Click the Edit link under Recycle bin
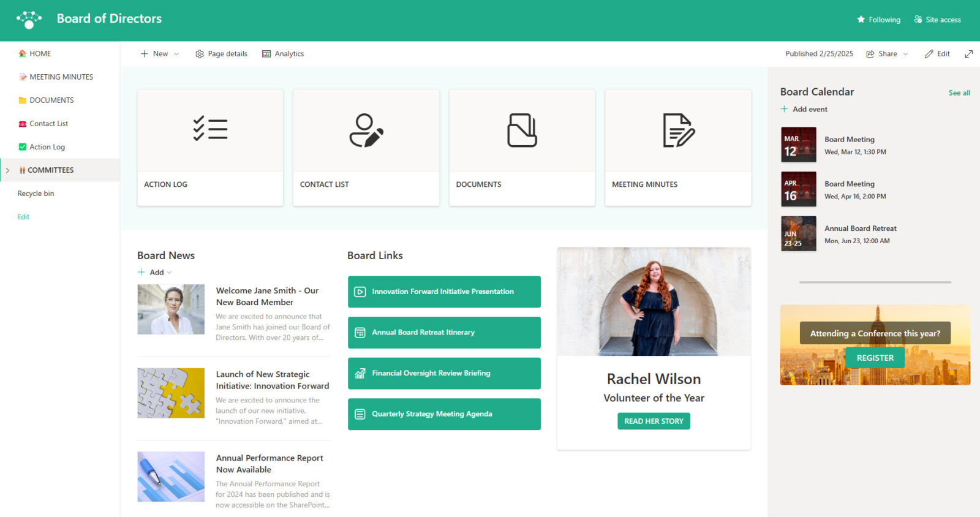 coord(23,217)
